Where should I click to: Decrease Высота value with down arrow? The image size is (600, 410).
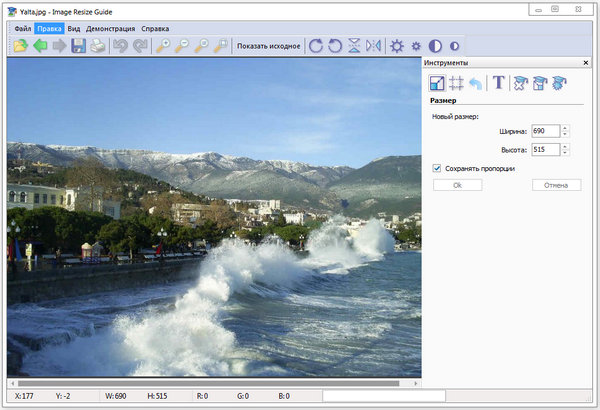click(x=565, y=153)
